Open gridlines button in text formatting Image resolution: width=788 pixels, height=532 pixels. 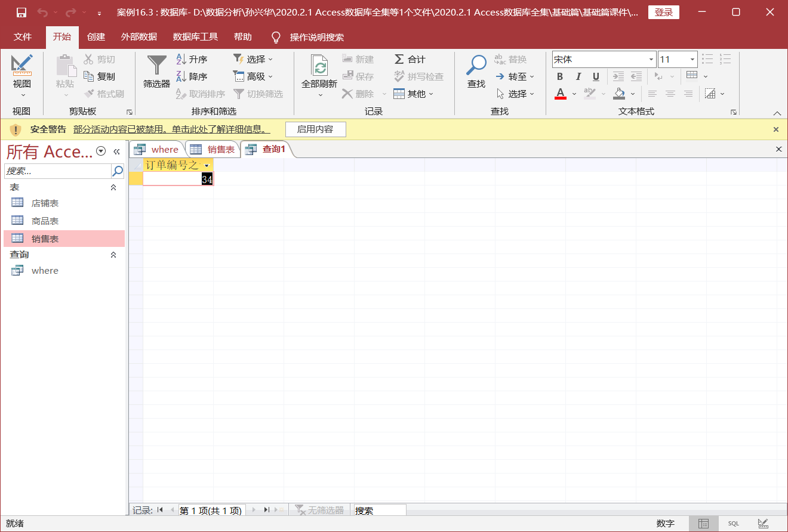692,75
